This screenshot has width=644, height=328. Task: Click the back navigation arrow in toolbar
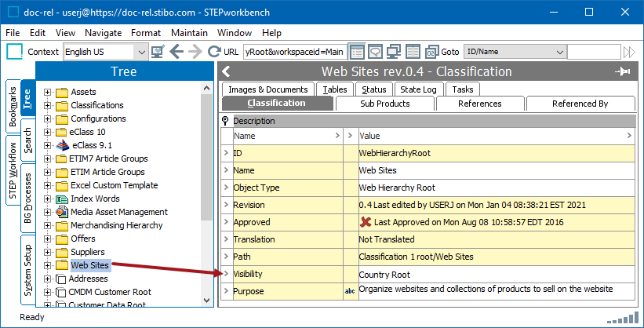(176, 52)
